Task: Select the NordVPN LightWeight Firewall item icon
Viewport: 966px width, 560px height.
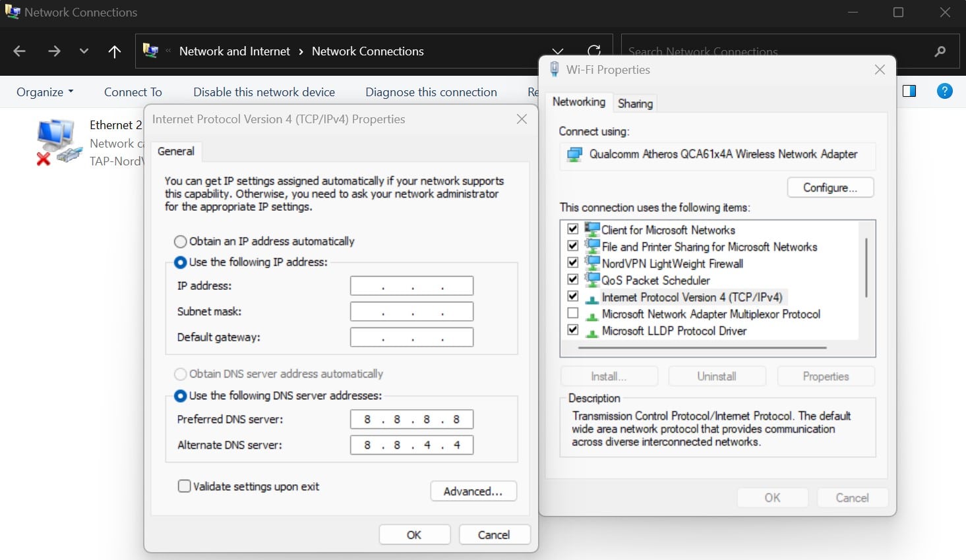Action: [591, 263]
